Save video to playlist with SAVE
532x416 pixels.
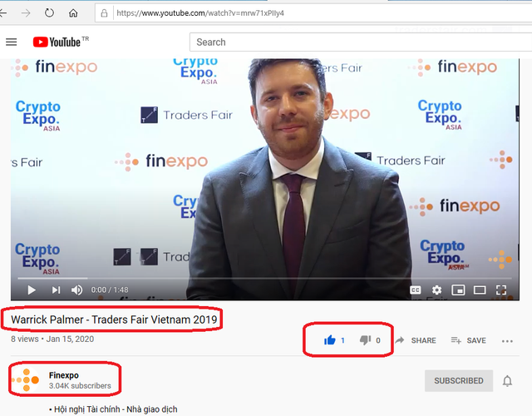[469, 340]
